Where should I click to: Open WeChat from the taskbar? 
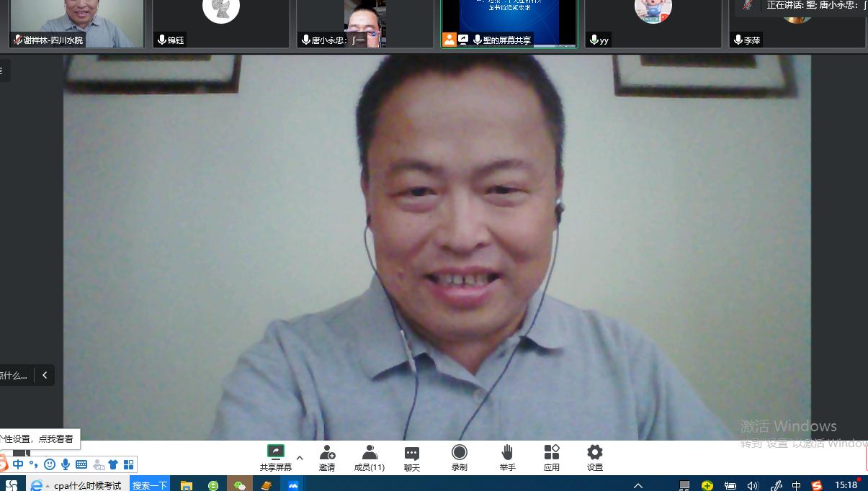coord(240,485)
